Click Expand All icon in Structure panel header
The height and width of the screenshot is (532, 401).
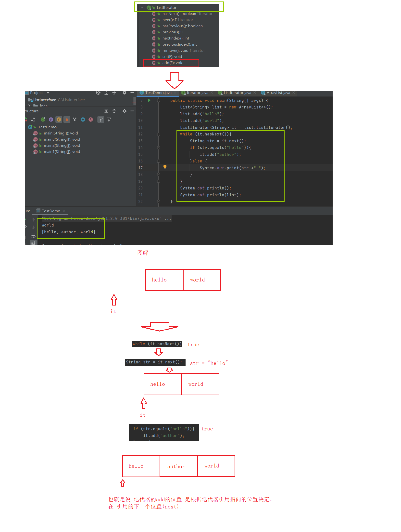(x=106, y=111)
